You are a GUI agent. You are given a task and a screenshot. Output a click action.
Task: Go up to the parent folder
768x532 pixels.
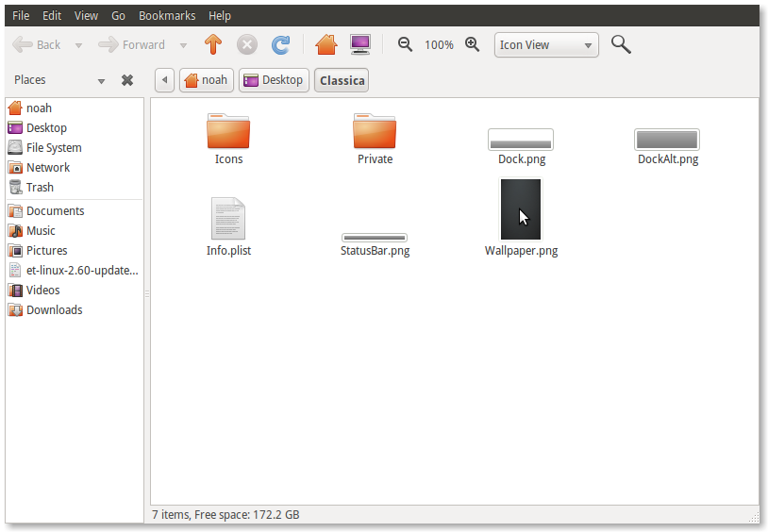point(213,44)
